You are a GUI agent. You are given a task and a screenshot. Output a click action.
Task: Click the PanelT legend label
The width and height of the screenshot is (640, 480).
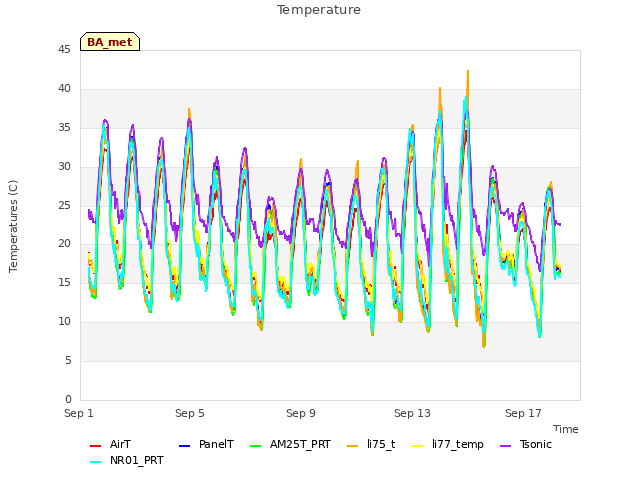click(x=216, y=444)
